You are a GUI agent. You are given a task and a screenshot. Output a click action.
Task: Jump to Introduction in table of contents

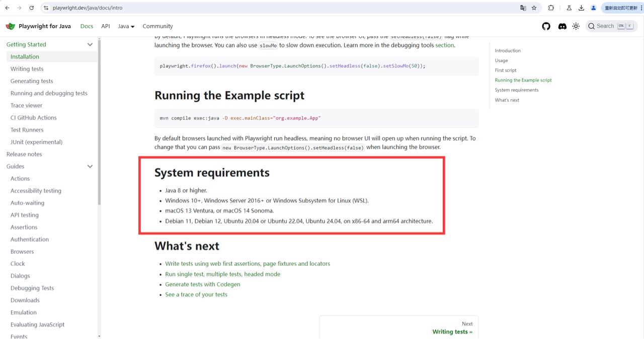pos(508,51)
